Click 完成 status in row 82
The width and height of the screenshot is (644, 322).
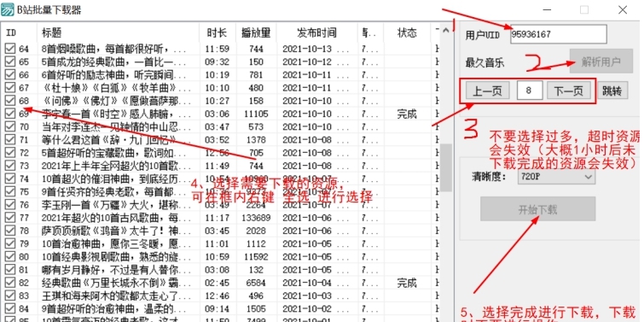[407, 283]
